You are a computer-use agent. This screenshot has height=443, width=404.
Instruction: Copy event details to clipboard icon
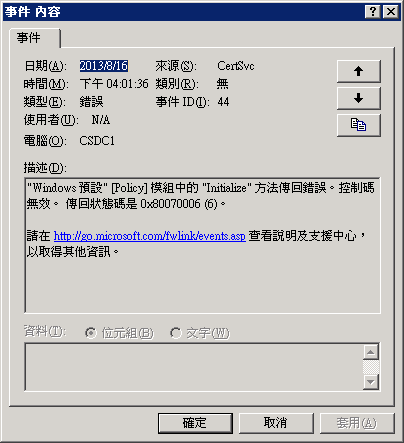point(359,125)
